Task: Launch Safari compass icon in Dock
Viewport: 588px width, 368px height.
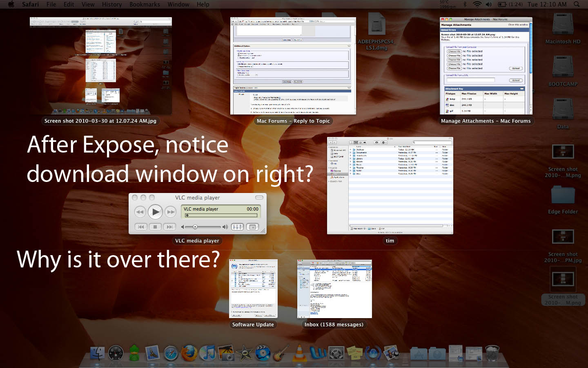Action: (171, 354)
